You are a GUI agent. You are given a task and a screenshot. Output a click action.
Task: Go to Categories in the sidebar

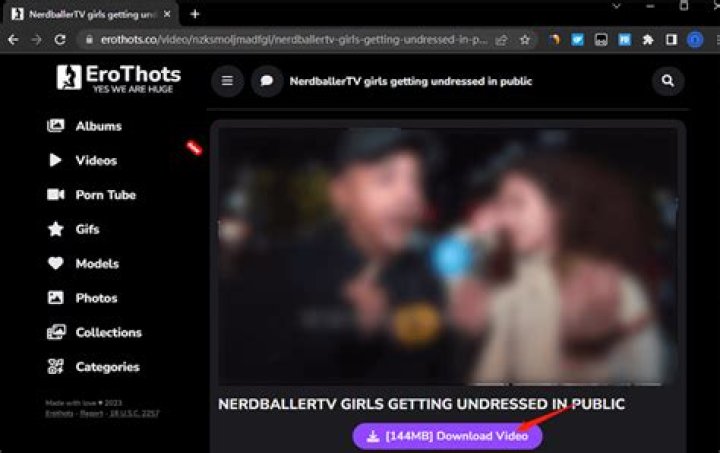pos(107,367)
